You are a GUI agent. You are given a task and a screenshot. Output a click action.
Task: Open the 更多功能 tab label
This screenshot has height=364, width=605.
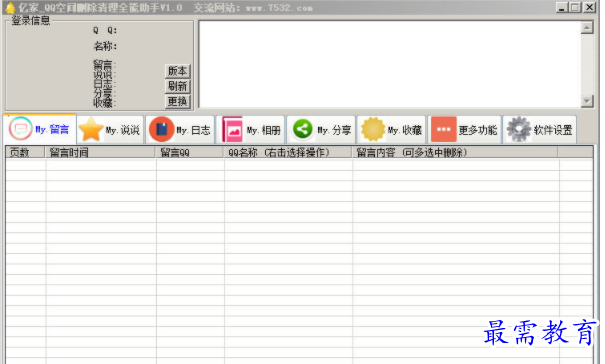[x=478, y=130]
